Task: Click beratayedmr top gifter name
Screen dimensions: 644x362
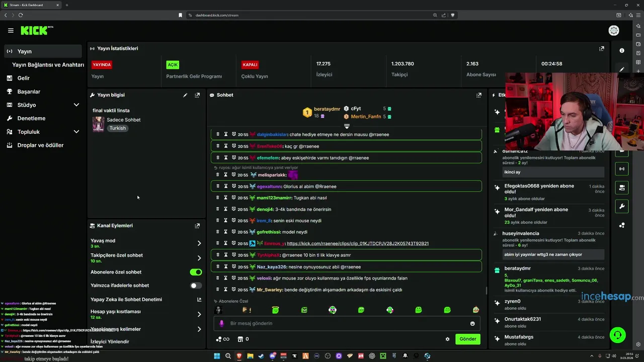Action: pyautogui.click(x=327, y=109)
